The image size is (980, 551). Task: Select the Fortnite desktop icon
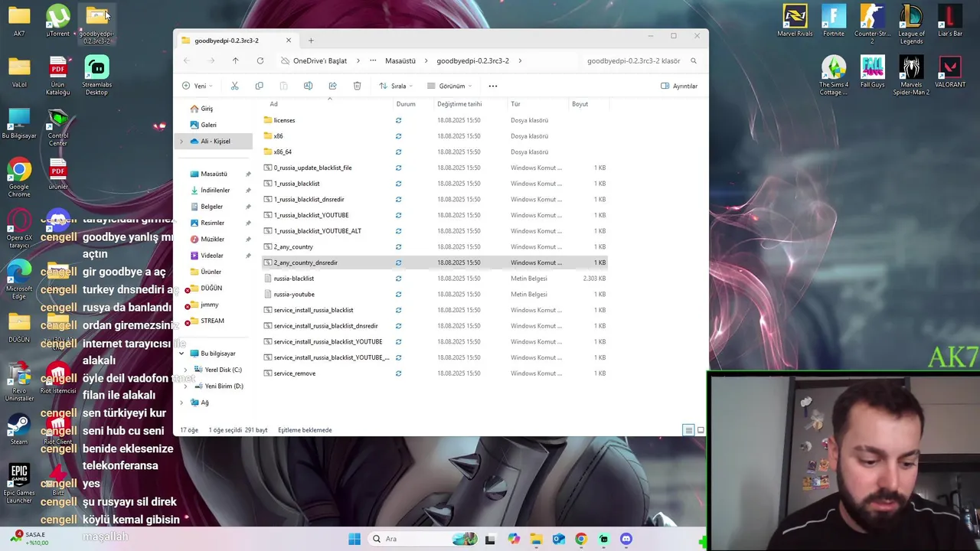coord(833,21)
